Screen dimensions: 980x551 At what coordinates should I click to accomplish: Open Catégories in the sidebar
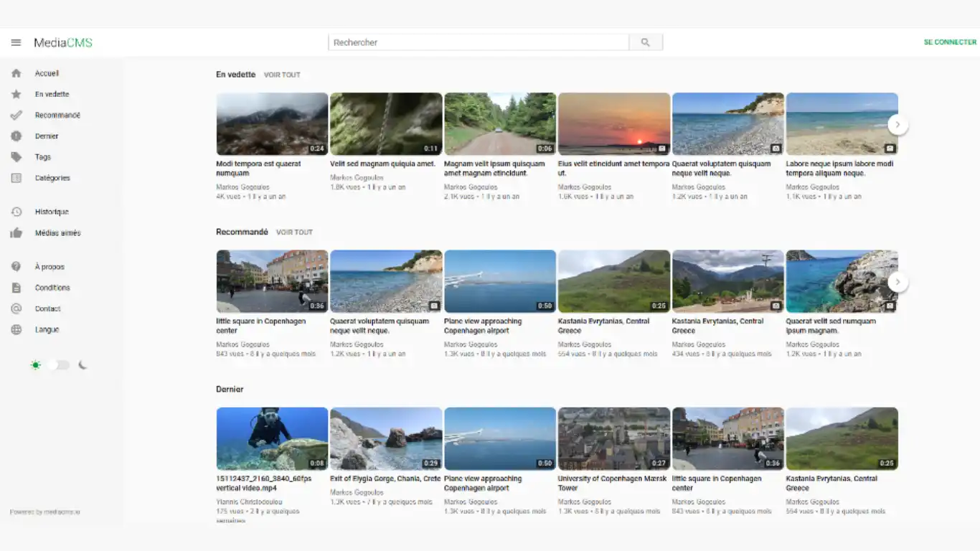(x=52, y=178)
